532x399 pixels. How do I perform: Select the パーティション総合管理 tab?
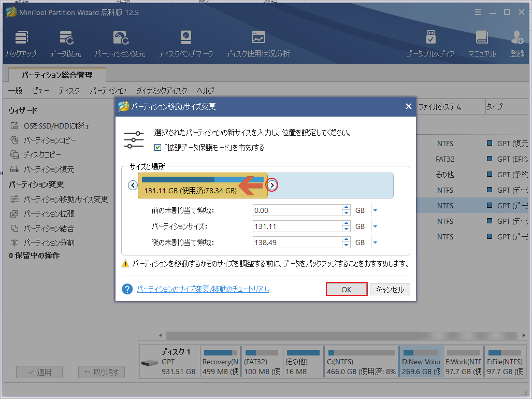(x=57, y=75)
